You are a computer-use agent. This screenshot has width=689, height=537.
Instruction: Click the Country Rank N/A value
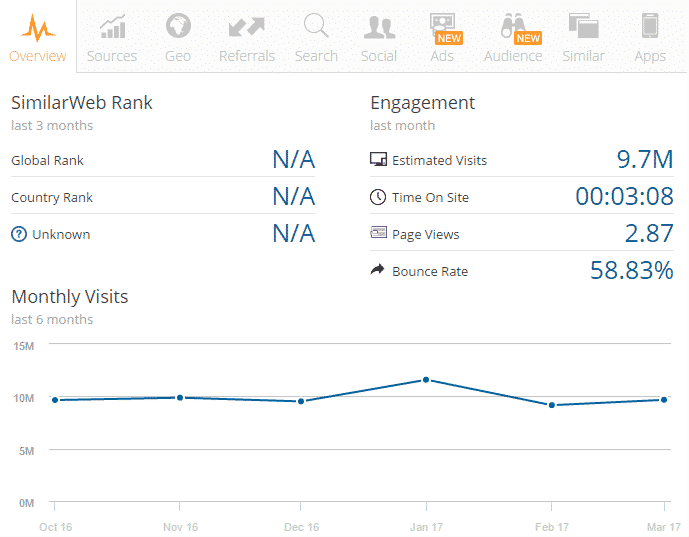click(293, 197)
